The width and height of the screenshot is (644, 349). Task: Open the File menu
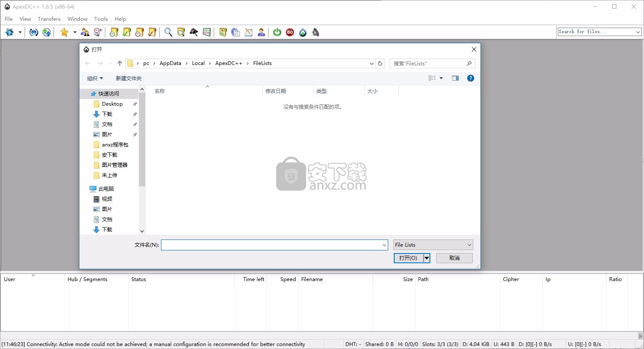pos(8,19)
